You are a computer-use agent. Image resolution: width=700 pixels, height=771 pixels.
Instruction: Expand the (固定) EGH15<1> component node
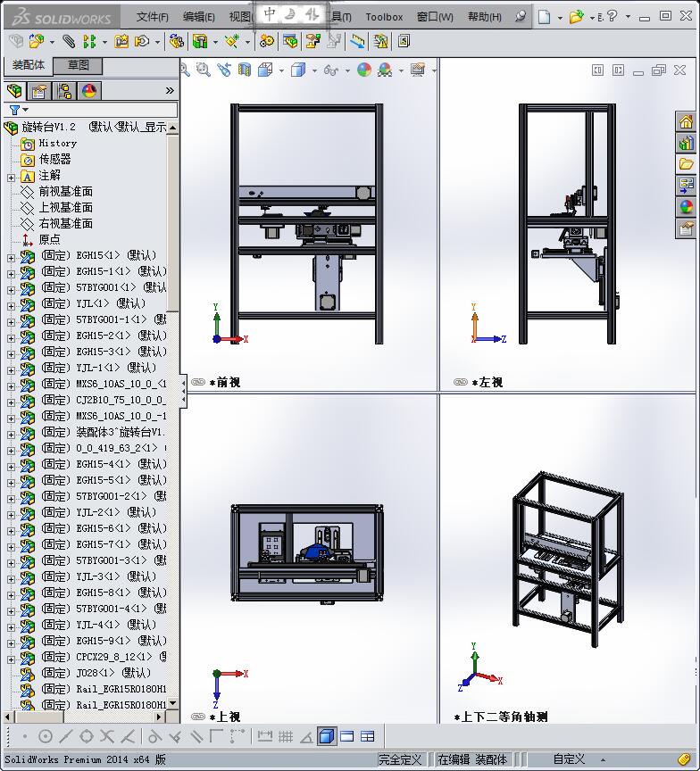(11, 258)
